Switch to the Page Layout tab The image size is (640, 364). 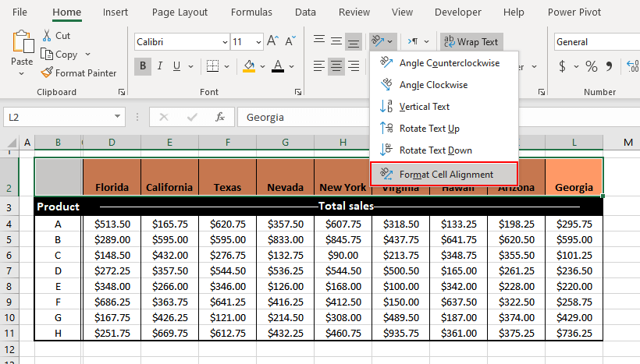(180, 12)
